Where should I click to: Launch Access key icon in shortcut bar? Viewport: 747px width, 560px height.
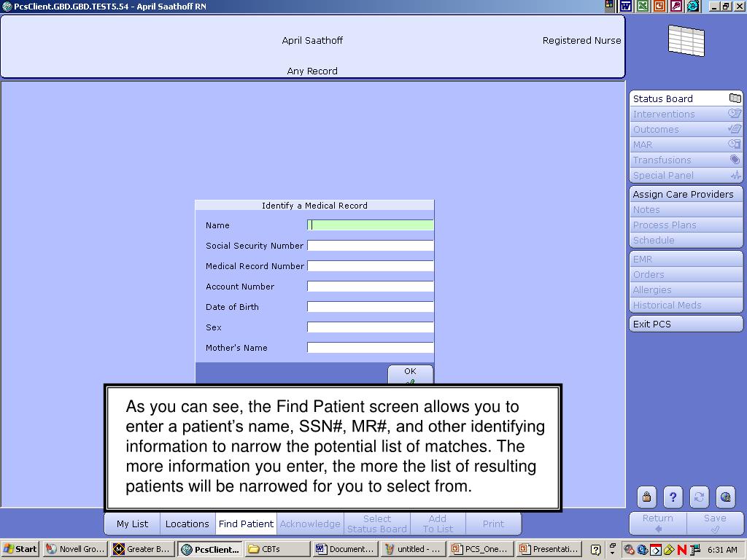676,6
